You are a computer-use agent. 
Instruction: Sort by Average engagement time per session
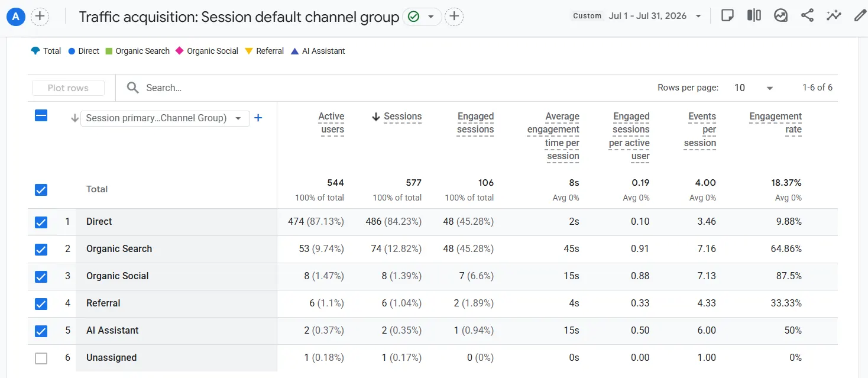(553, 137)
